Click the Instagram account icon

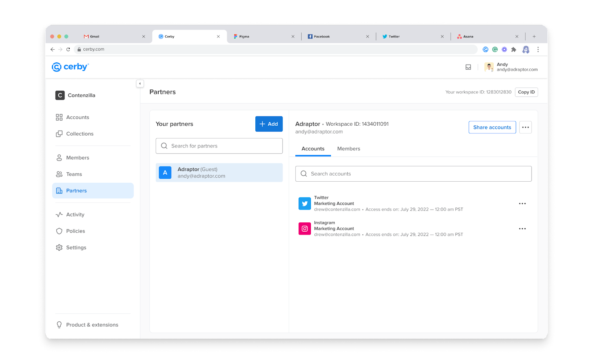305,229
